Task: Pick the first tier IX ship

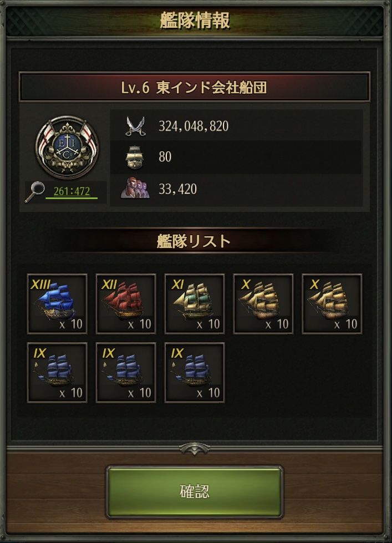Action: click(57, 373)
